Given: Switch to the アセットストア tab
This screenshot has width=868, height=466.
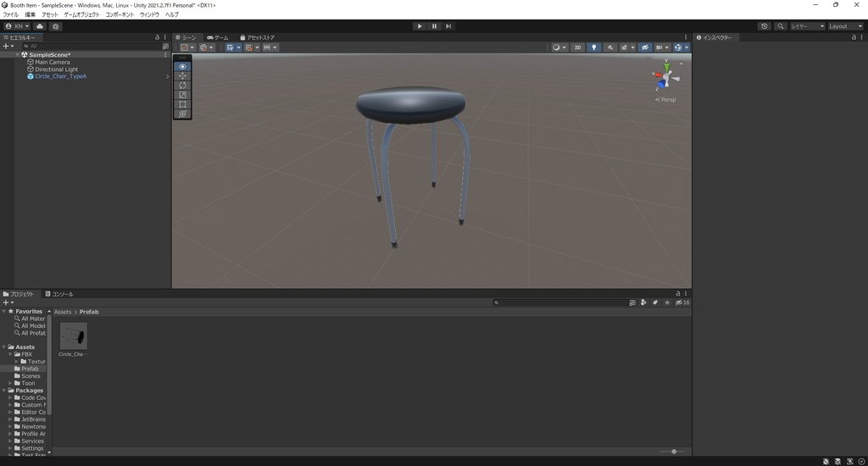Looking at the screenshot, I should click(x=258, y=37).
